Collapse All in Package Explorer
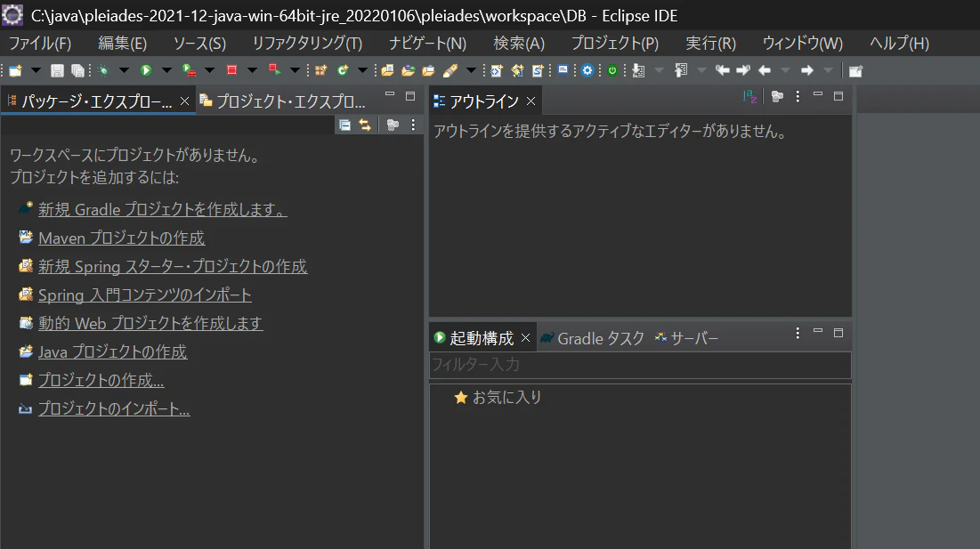 coord(344,125)
